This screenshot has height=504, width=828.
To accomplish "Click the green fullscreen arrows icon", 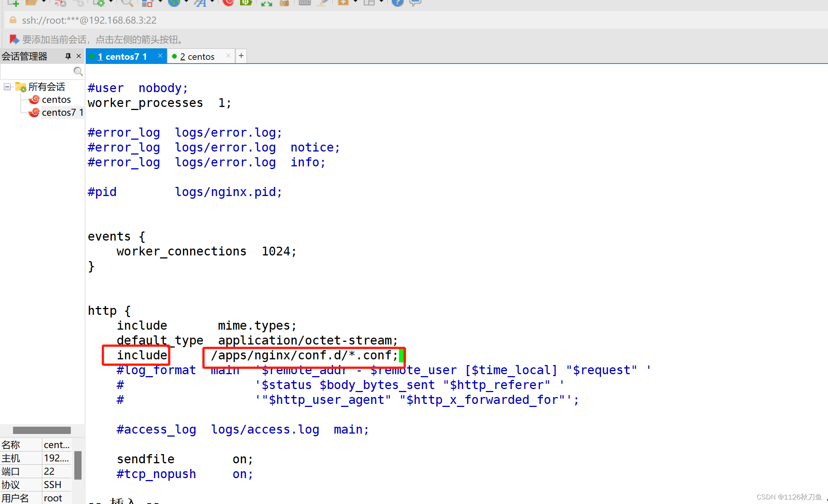I will click(266, 3).
